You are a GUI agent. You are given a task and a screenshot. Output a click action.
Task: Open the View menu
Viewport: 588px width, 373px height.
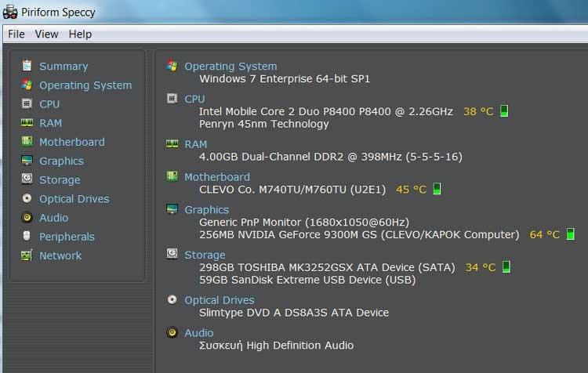coord(47,34)
